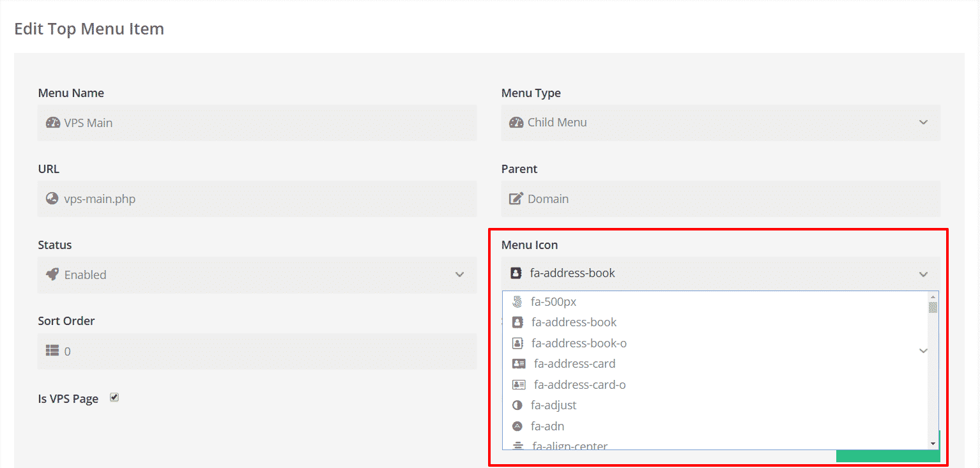Click the dashboard icon in Menu Name field
This screenshot has width=980, height=468.
52,123
